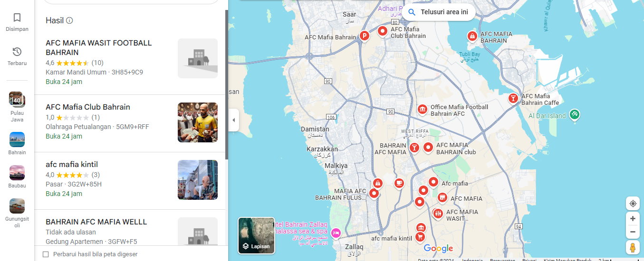Screen dimensions: 644x261
Task: Click the AFC MAFIA shop pin
Action: (442, 198)
